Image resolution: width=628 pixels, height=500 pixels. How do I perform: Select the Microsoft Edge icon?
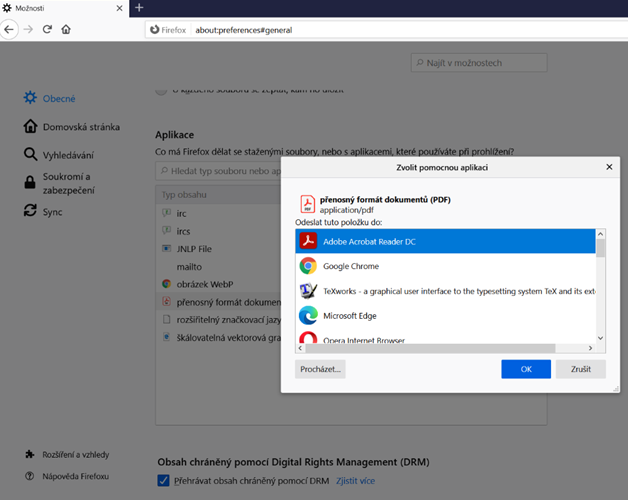click(x=308, y=316)
